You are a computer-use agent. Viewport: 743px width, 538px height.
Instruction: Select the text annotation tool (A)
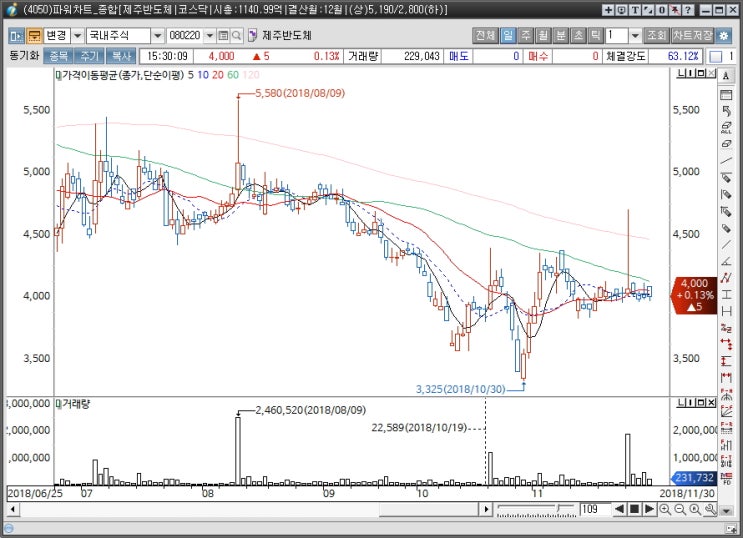pyautogui.click(x=726, y=76)
